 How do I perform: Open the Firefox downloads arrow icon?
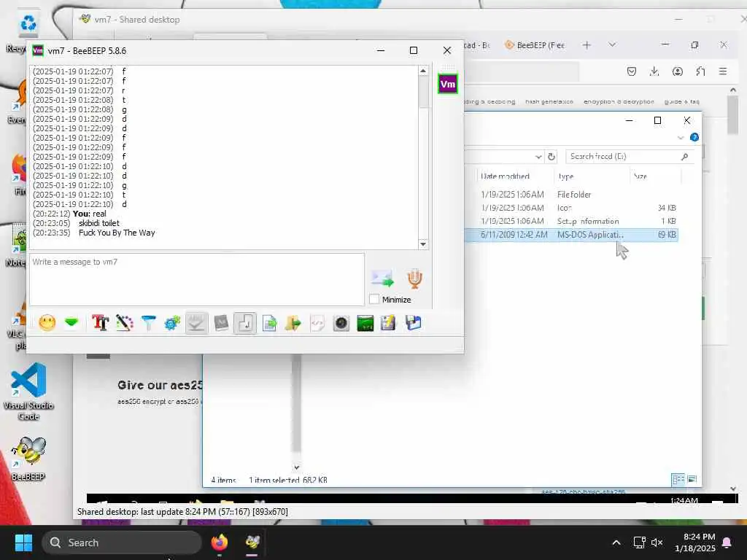pos(654,71)
